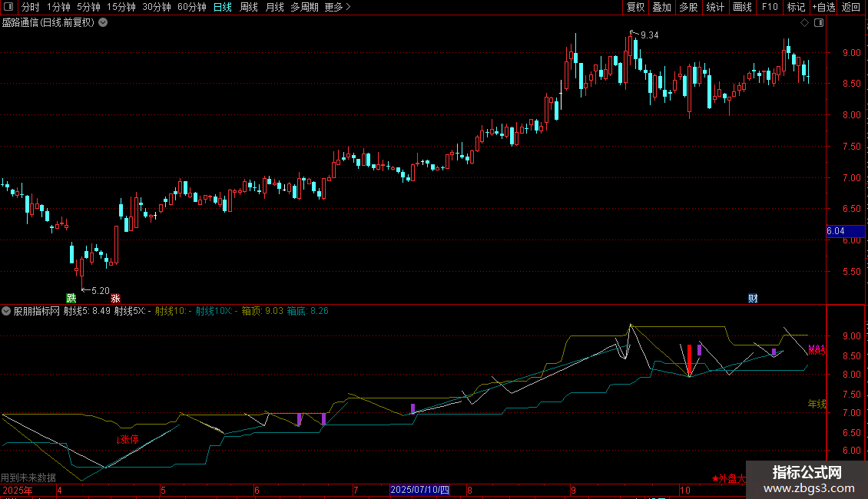The width and height of the screenshot is (868, 499).
Task: Switch to 5分钟 period
Action: pos(88,7)
